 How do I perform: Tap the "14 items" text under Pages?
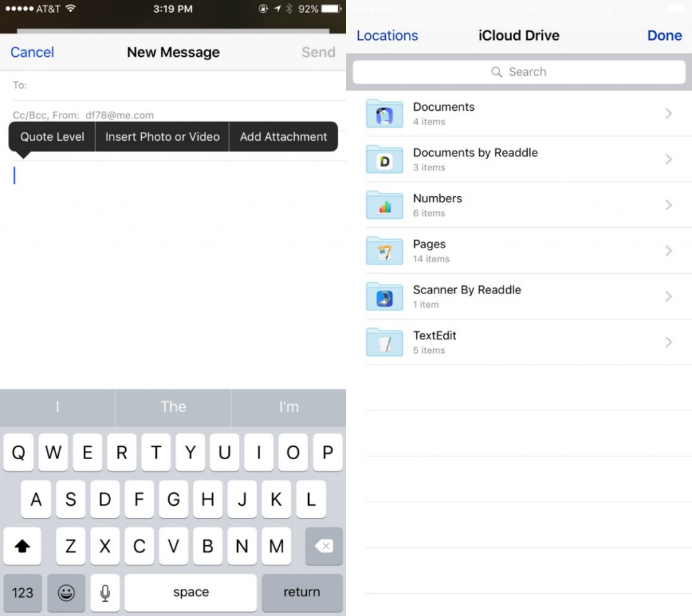[x=431, y=259]
